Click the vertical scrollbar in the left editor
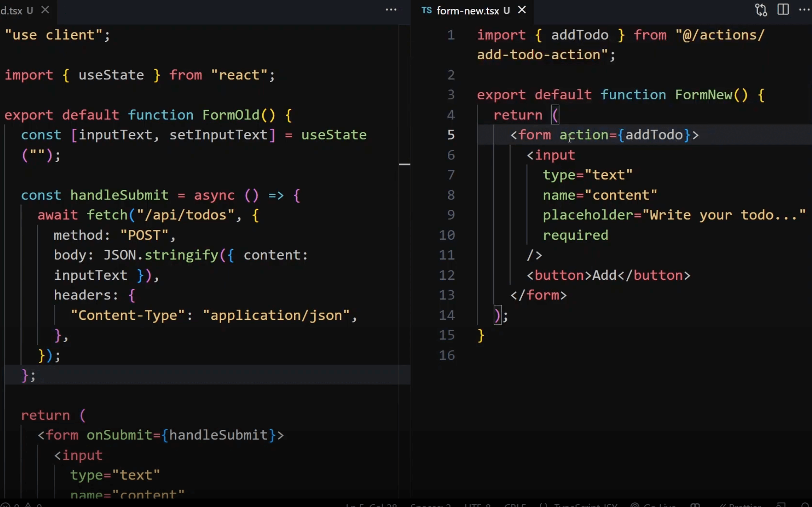The image size is (812, 507). tap(406, 165)
